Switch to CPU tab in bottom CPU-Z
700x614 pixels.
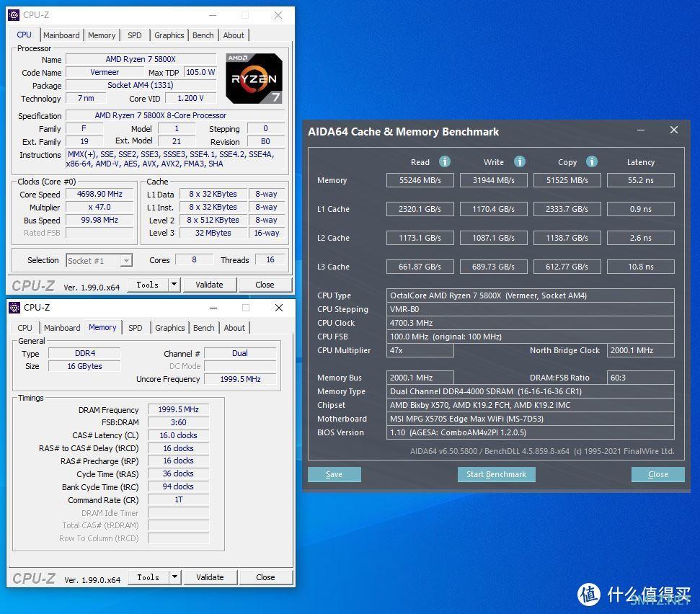click(25, 328)
